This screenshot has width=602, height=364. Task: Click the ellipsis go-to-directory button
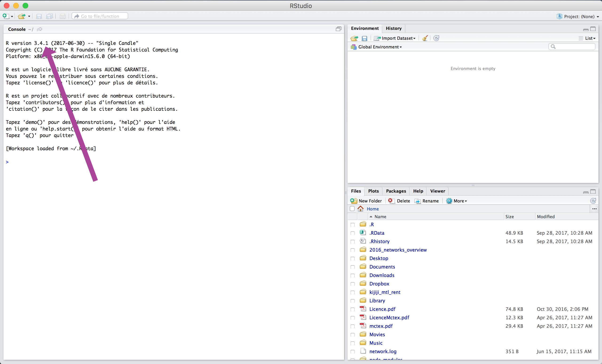point(594,209)
